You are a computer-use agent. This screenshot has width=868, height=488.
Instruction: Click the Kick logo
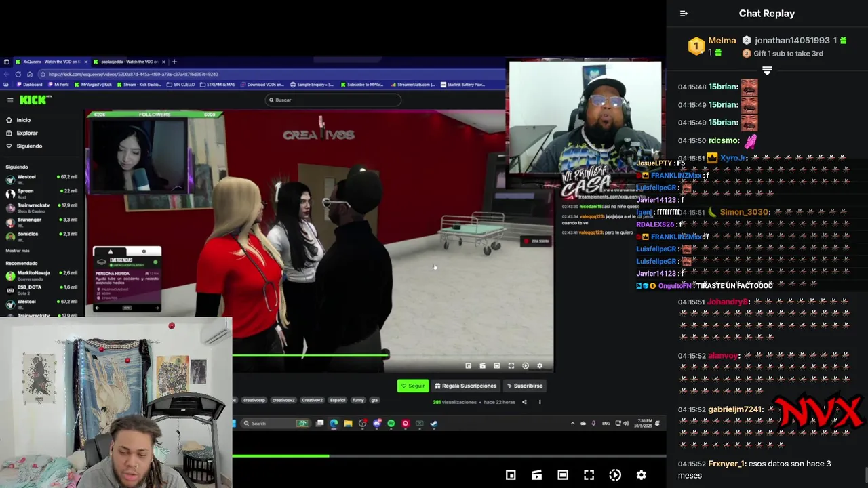tap(34, 100)
